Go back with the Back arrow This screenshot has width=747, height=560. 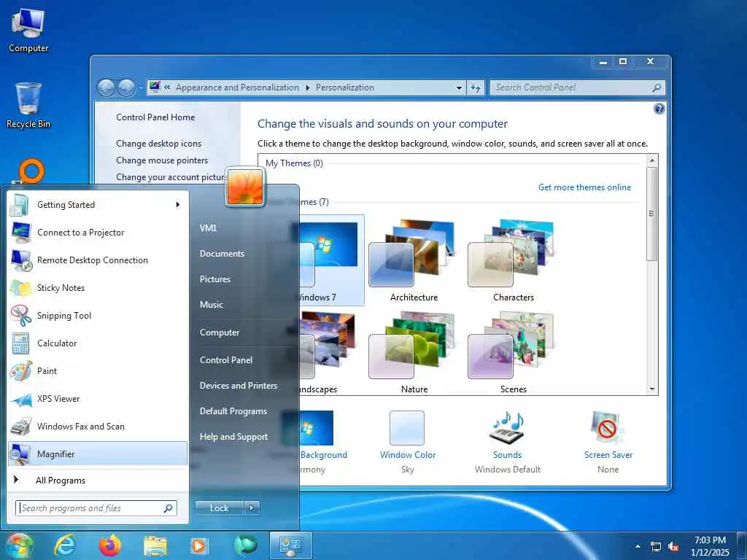tap(106, 87)
